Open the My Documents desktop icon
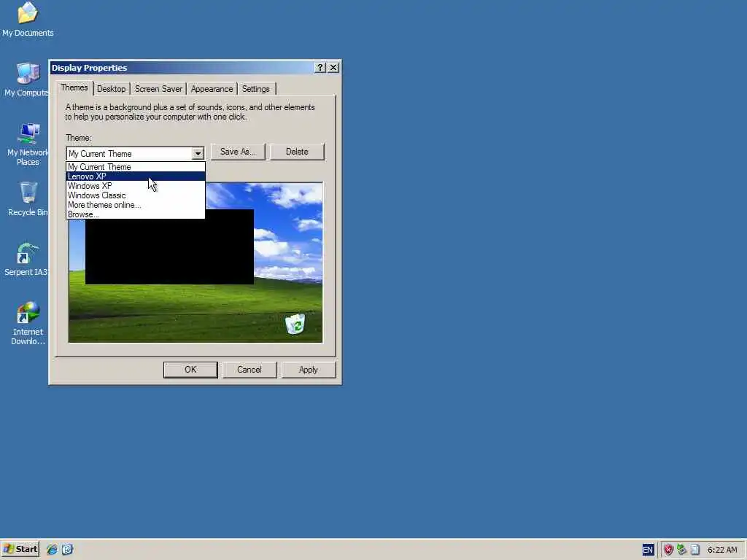The height and width of the screenshot is (560, 747). (x=28, y=19)
